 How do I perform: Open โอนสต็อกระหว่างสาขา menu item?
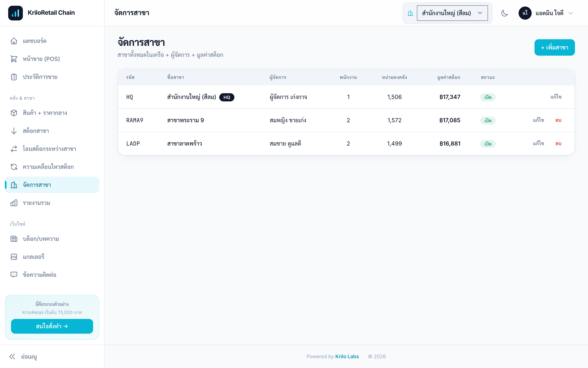click(52, 149)
